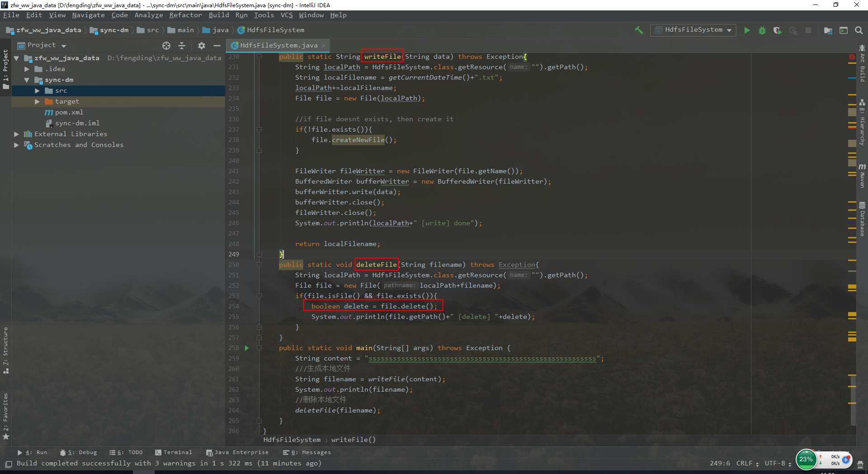Viewport: 868px width, 474px height.
Task: Open the Refactor menu
Action: click(185, 15)
